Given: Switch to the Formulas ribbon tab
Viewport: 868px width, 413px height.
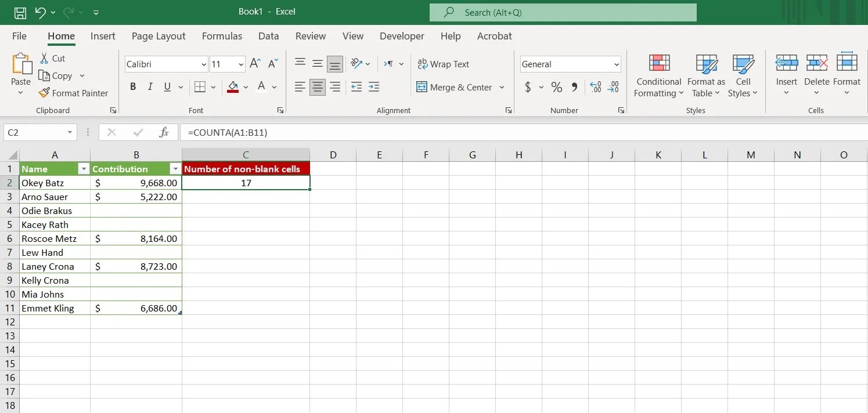Looking at the screenshot, I should point(222,36).
